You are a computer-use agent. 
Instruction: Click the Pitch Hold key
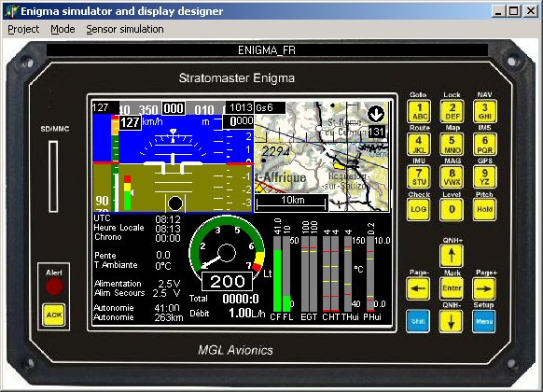coord(484,209)
